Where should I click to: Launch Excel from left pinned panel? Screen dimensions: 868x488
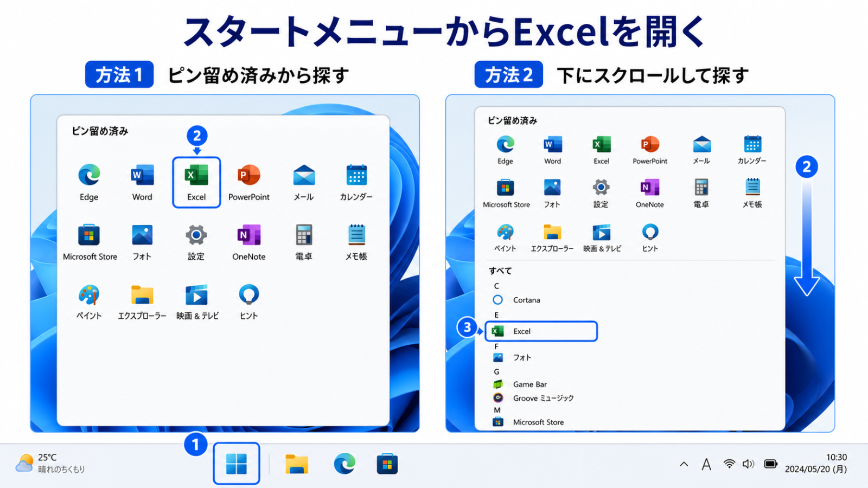click(196, 182)
